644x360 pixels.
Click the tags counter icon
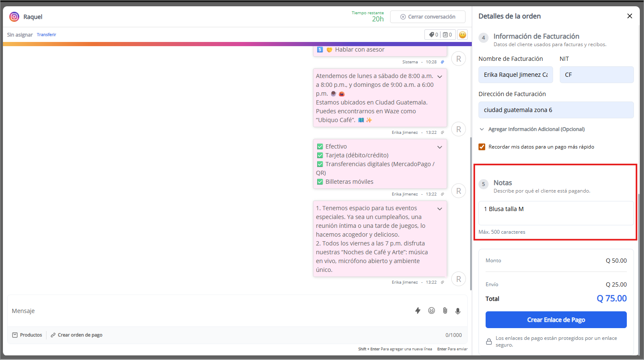point(433,35)
